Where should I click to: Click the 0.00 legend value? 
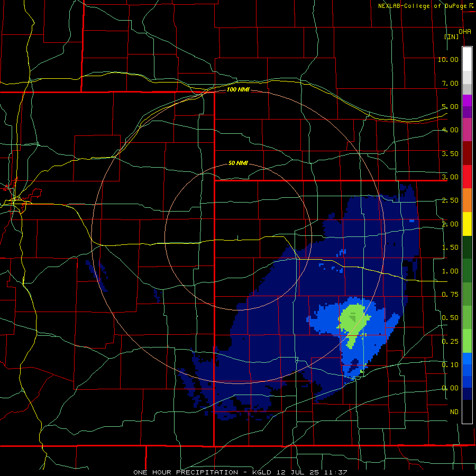click(450, 388)
